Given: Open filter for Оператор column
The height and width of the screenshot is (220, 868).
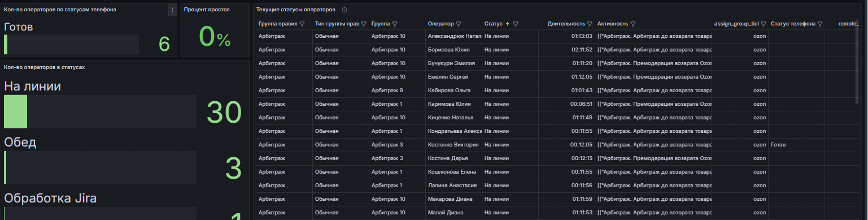Looking at the screenshot, I should pos(459,24).
